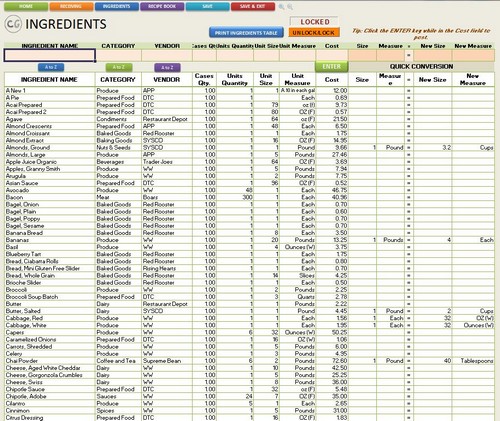Open the Recipe Book
The width and height of the screenshot is (500, 421).
[162, 6]
